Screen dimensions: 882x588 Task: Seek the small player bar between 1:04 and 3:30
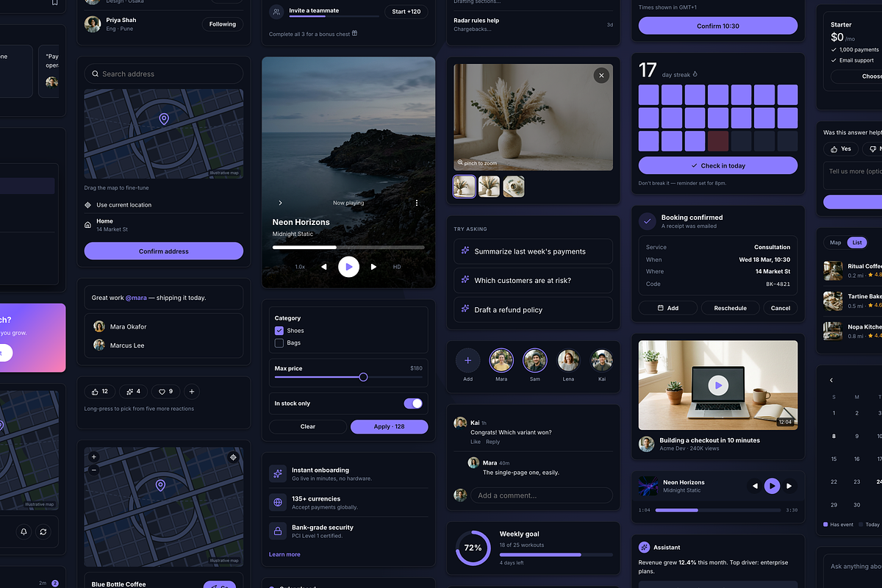pos(718,509)
